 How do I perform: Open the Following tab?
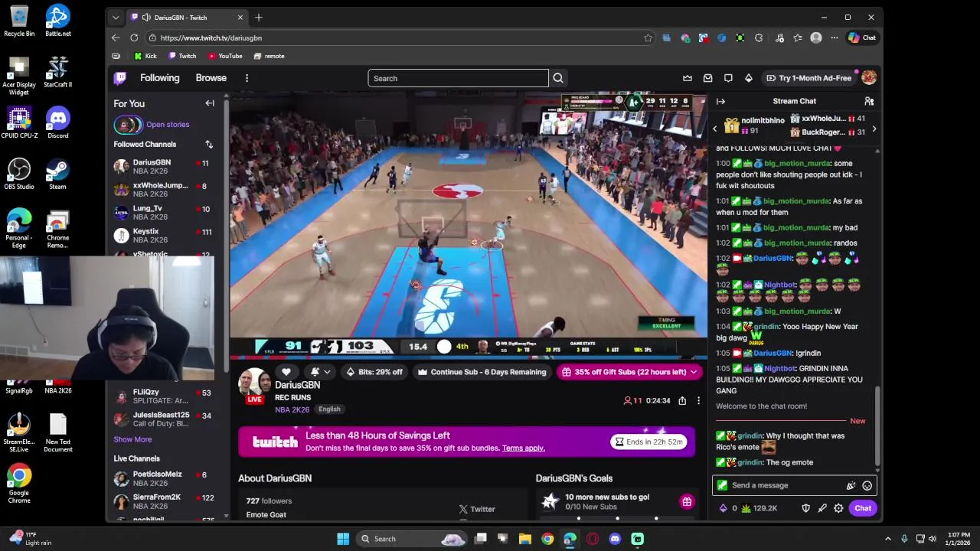[x=159, y=78]
